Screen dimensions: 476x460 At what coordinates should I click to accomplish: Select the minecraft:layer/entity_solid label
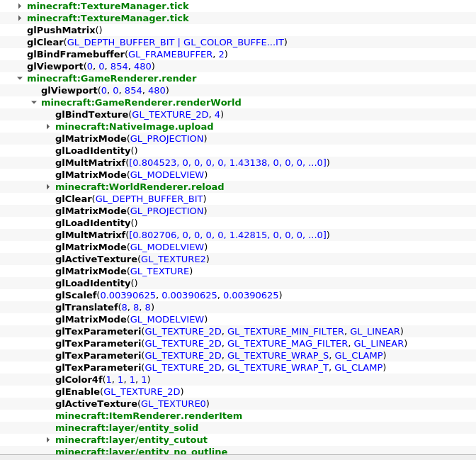pos(127,428)
